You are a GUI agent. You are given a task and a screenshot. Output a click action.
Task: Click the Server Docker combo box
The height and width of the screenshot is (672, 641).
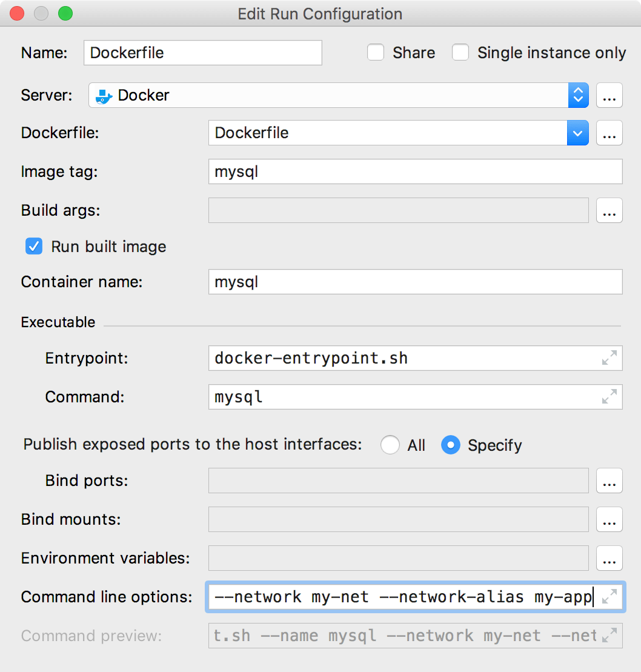(x=339, y=95)
